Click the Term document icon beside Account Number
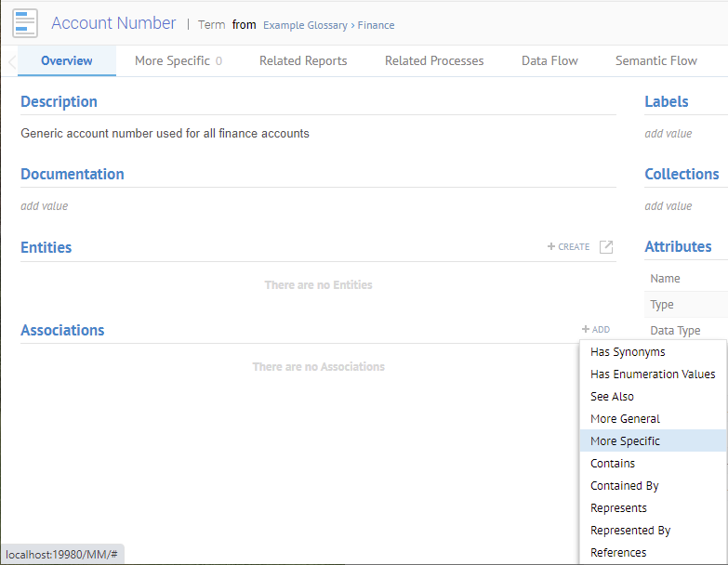Viewport: 728px width, 565px height. point(25,23)
